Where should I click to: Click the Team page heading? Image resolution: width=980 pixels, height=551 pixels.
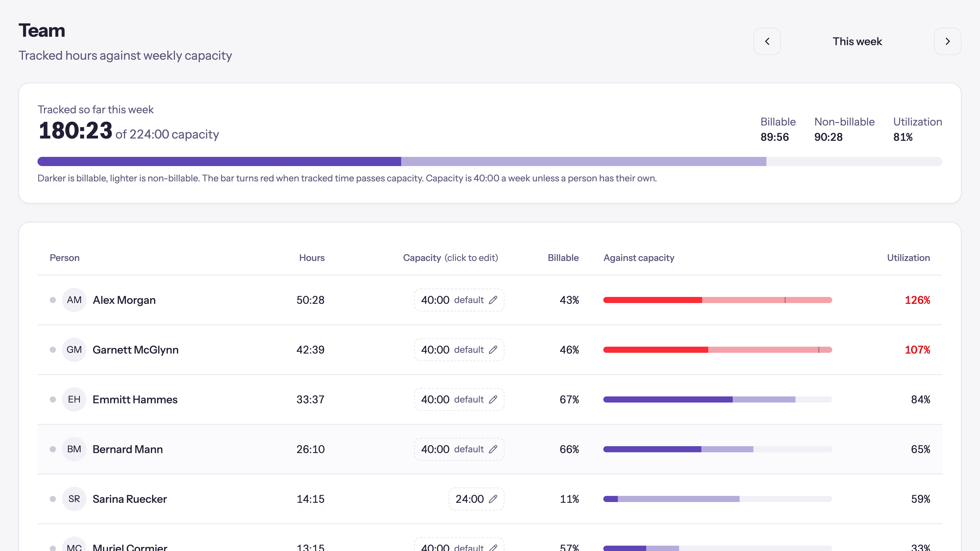coord(42,30)
